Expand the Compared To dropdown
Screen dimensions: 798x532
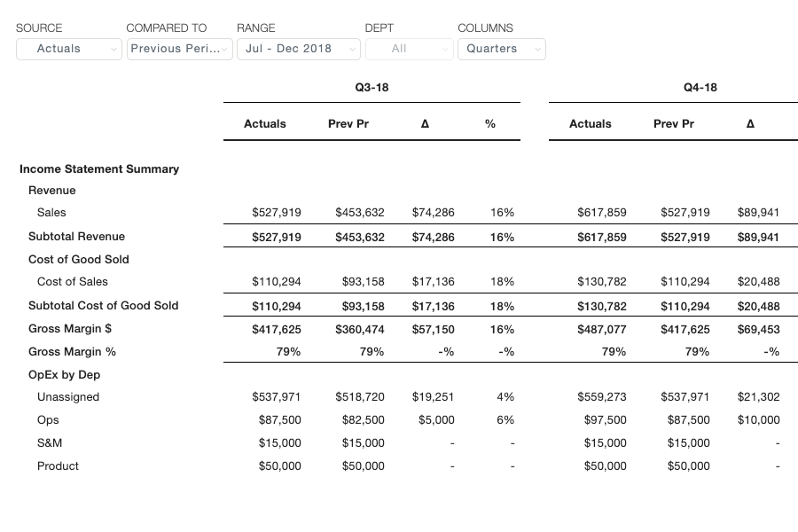(x=179, y=49)
